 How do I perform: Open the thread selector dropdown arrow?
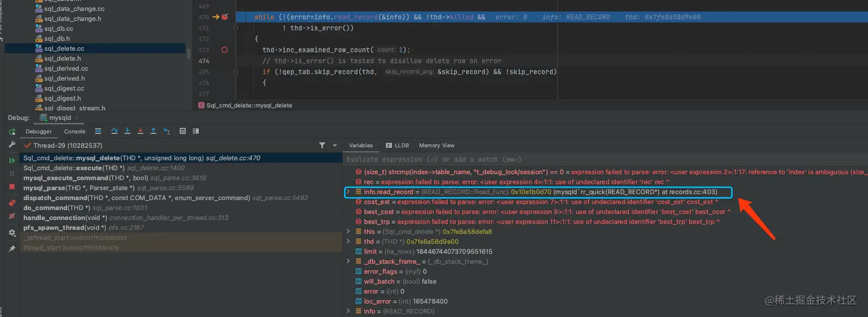tap(335, 146)
